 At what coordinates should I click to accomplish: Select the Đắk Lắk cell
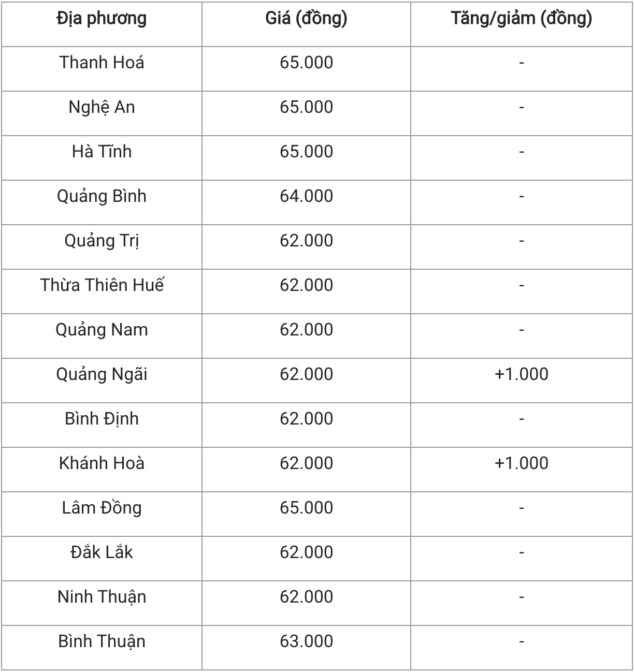pyautogui.click(x=102, y=552)
